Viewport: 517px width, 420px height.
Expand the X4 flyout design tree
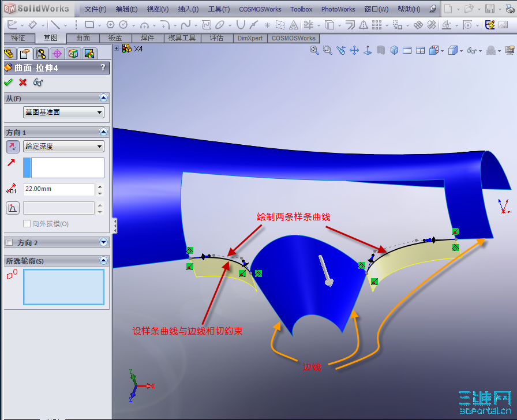(117, 48)
